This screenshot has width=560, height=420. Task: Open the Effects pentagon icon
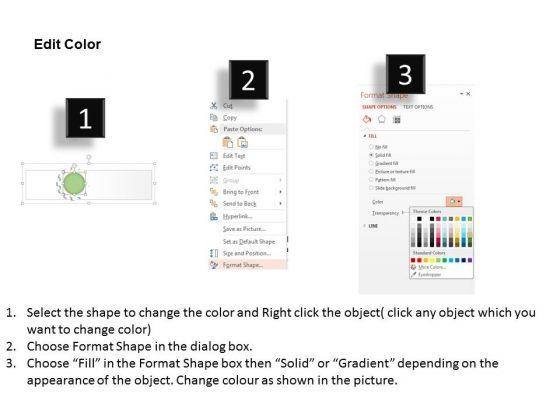point(381,119)
